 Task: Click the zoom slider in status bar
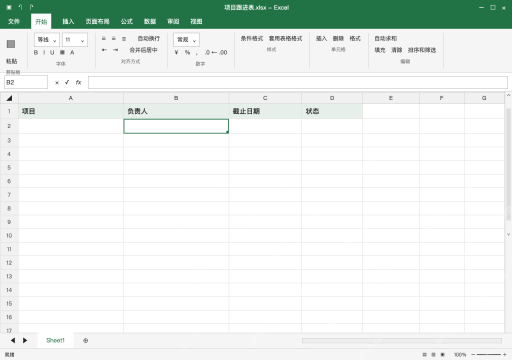(489, 355)
